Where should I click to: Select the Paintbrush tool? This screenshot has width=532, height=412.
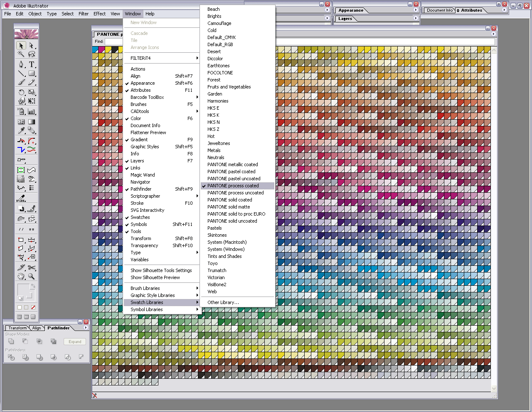pos(21,82)
